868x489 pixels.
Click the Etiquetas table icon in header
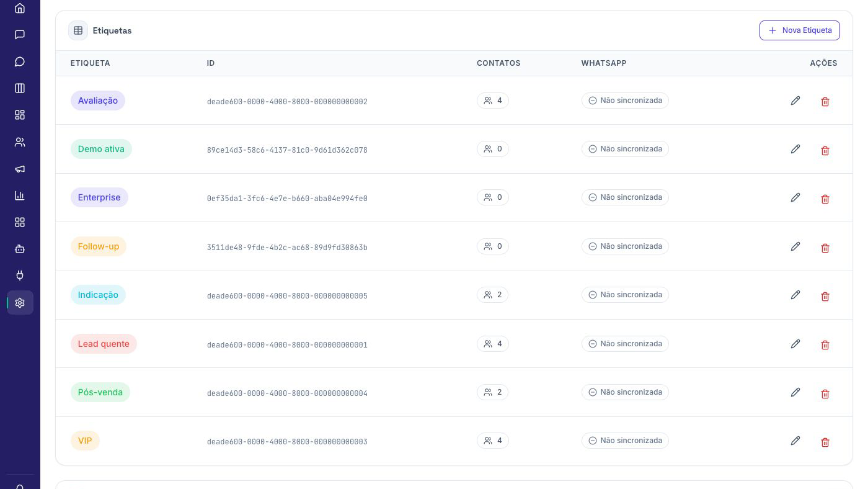click(x=78, y=30)
